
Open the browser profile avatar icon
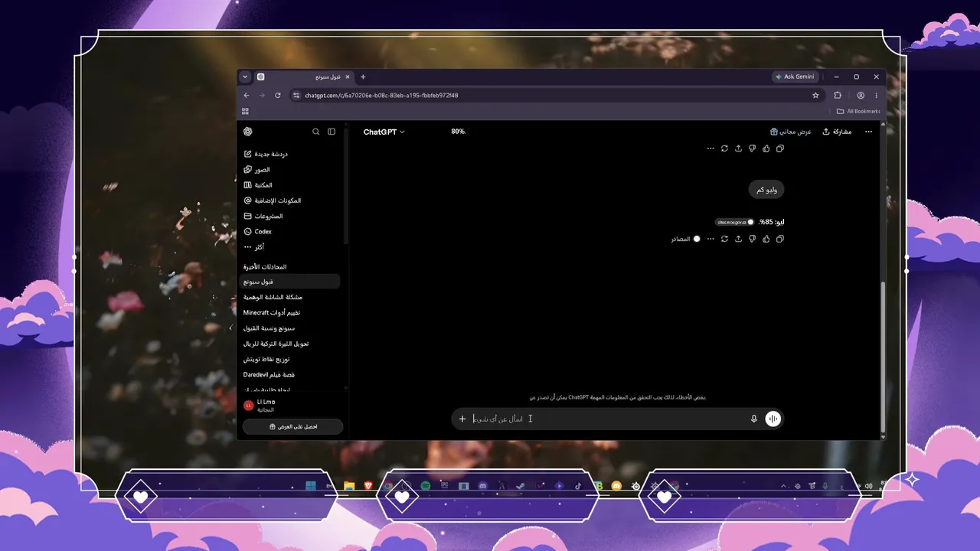tap(861, 96)
